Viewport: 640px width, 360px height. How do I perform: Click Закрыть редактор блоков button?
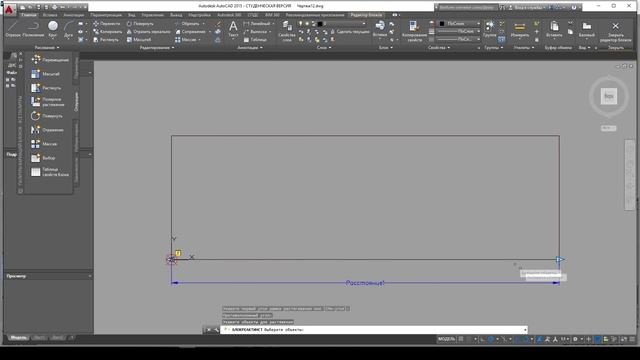(616, 31)
